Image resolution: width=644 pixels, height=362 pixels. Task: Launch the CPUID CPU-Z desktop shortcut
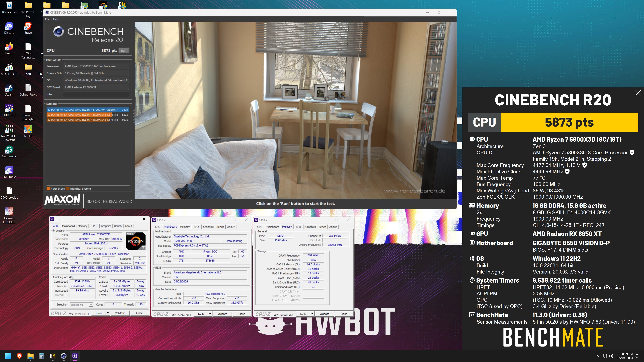click(9, 111)
